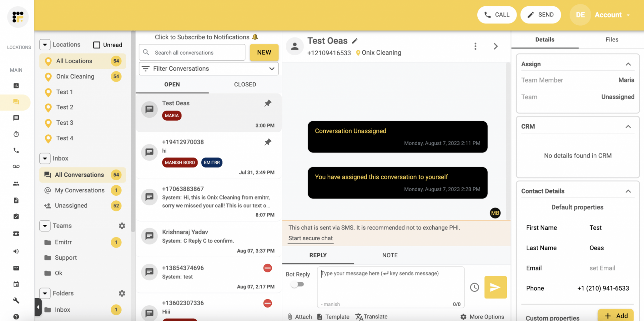The image size is (644, 321).
Task: Click the schedule message clock icon
Action: pos(474,287)
